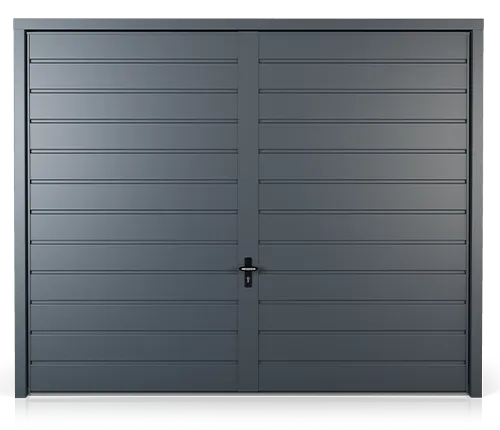Click the lowest horizontal groove on left leaf

[x=134, y=362]
